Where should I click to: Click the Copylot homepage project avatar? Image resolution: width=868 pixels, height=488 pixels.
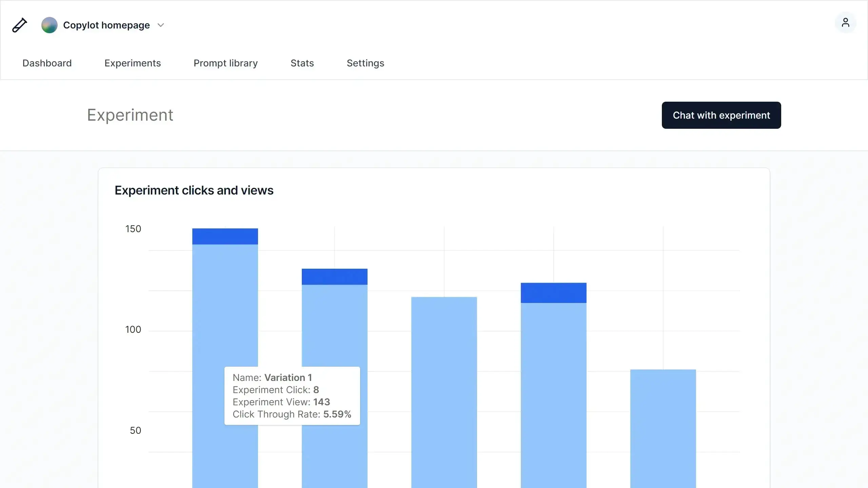[50, 25]
